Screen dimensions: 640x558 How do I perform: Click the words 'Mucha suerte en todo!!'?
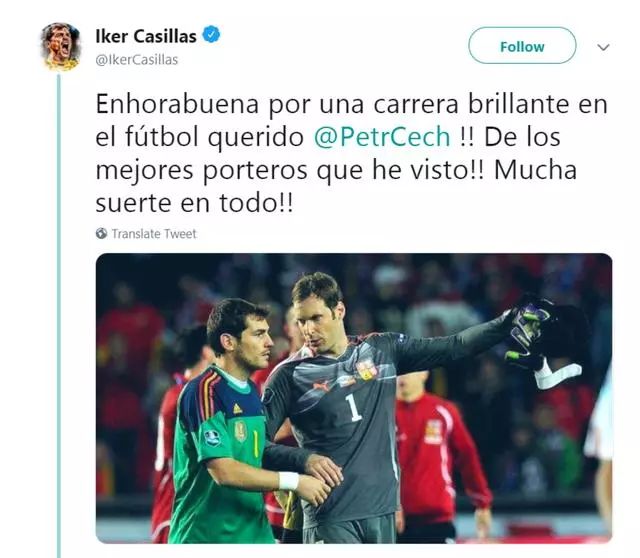click(336, 187)
